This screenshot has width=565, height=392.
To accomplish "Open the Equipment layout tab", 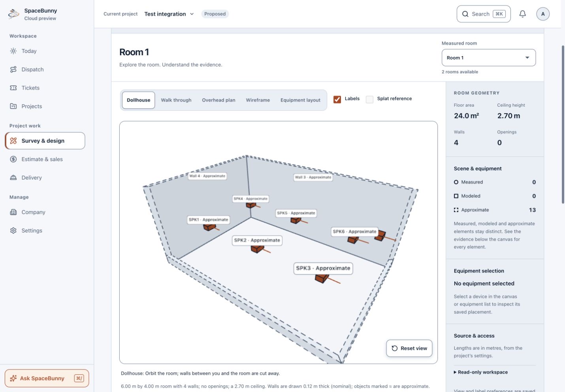I will tap(300, 100).
